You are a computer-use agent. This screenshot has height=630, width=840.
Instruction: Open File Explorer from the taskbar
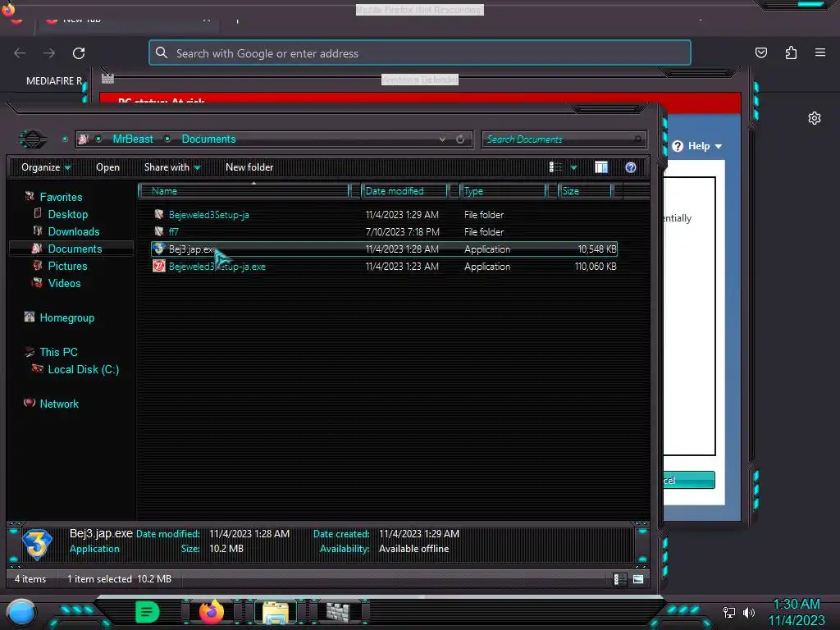click(x=276, y=612)
